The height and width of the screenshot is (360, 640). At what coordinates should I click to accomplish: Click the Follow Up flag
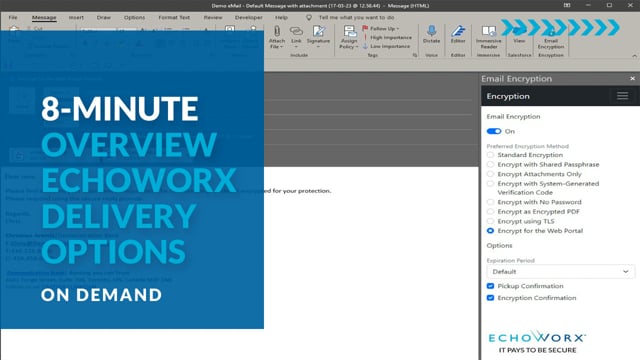[365, 29]
